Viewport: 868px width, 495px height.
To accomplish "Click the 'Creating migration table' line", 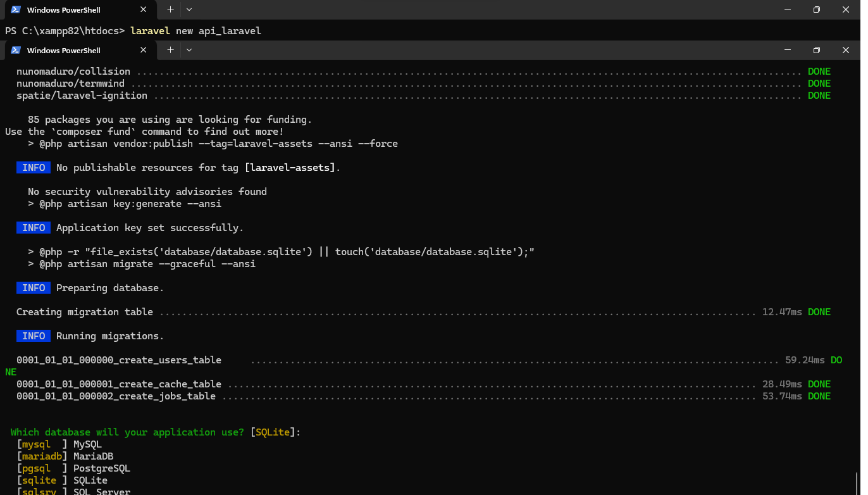I will coord(423,312).
